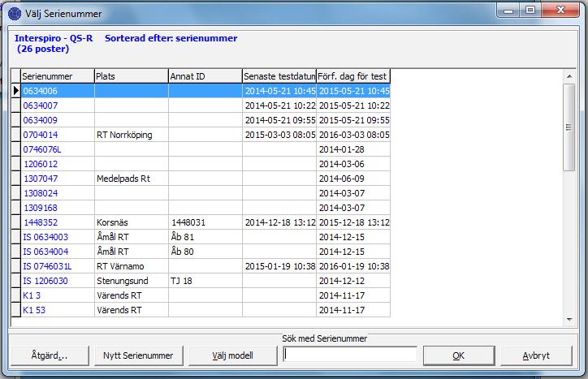
Task: Maximize the Välj Serienummer window
Action: [x=530, y=11]
